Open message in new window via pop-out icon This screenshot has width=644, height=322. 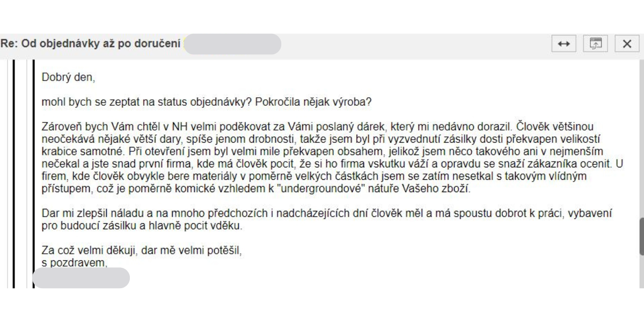coord(595,44)
